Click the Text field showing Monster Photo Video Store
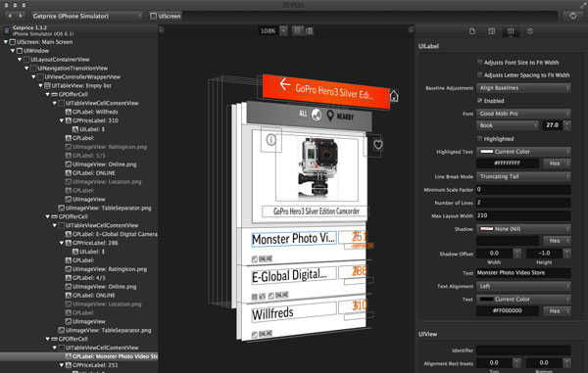The width and height of the screenshot is (588, 373). 523,272
